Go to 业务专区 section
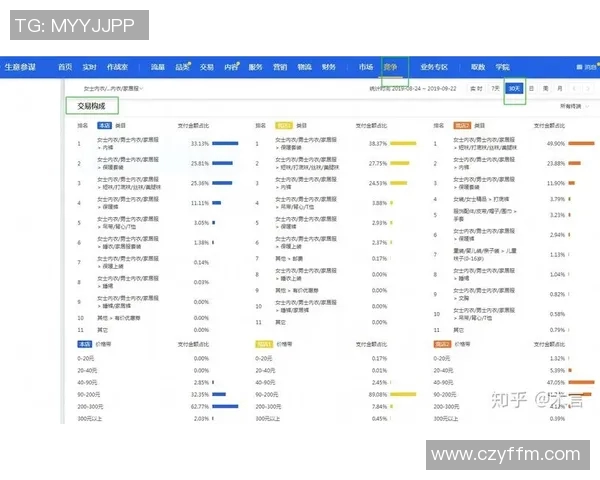The height and width of the screenshot is (480, 600). click(434, 67)
